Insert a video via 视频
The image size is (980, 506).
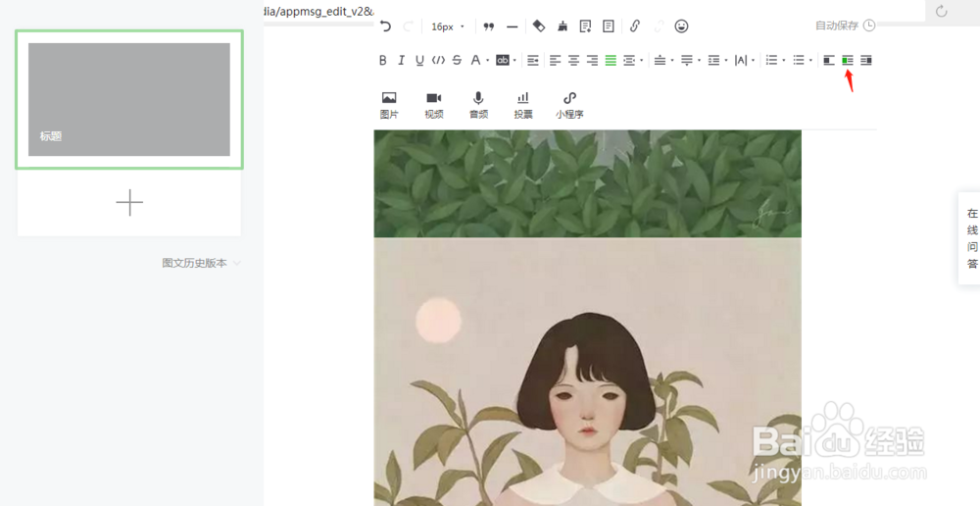[x=434, y=105]
